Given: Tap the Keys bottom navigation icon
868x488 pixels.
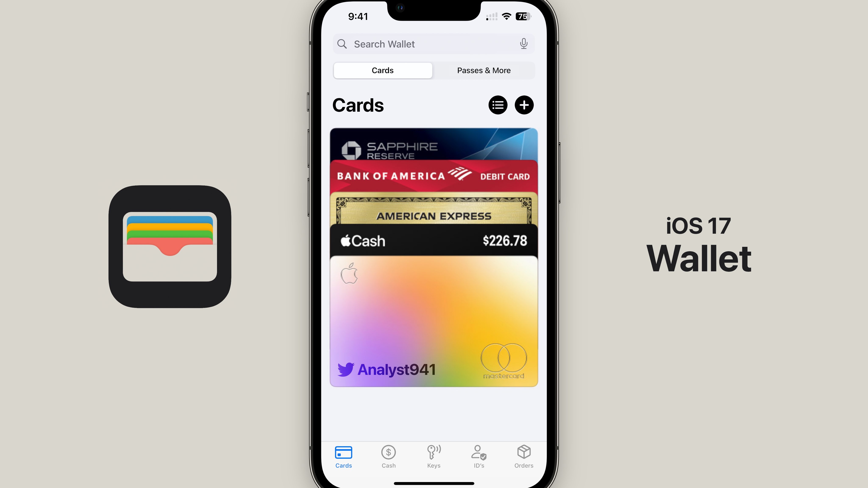Looking at the screenshot, I should pyautogui.click(x=433, y=456).
